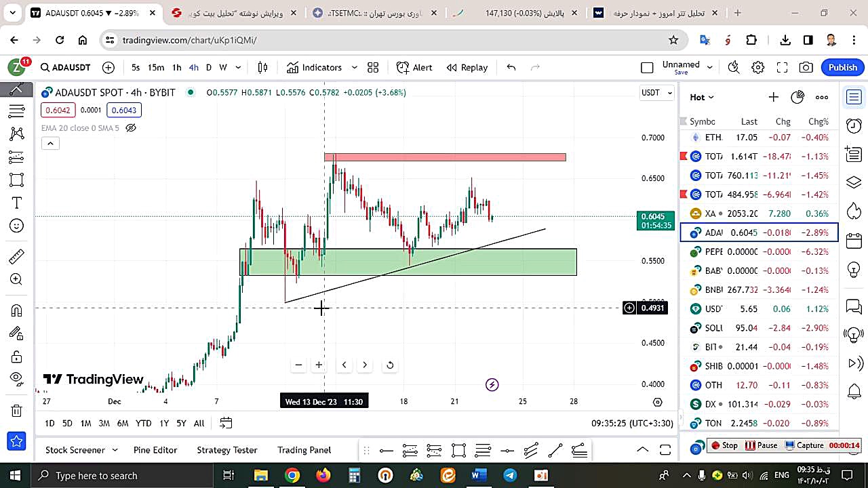This screenshot has width=868, height=488.
Task: Click the ADAUSDT symbol search
Action: [x=65, y=67]
